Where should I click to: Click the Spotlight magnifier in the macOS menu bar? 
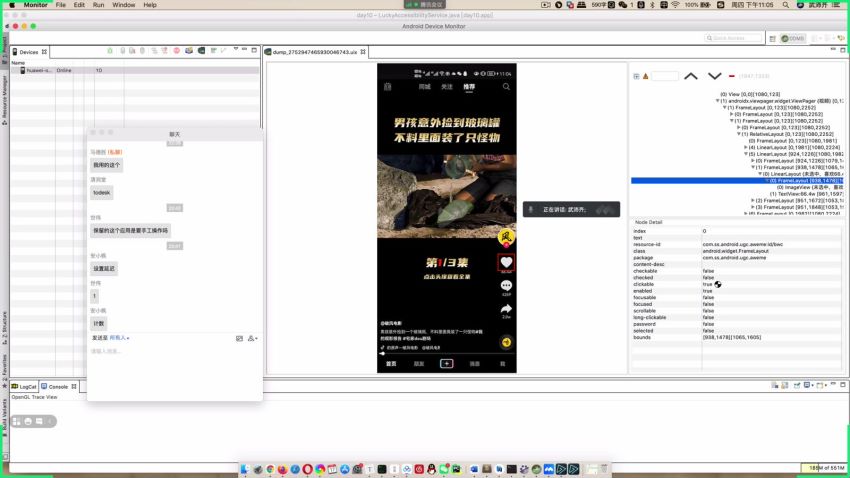click(x=785, y=5)
